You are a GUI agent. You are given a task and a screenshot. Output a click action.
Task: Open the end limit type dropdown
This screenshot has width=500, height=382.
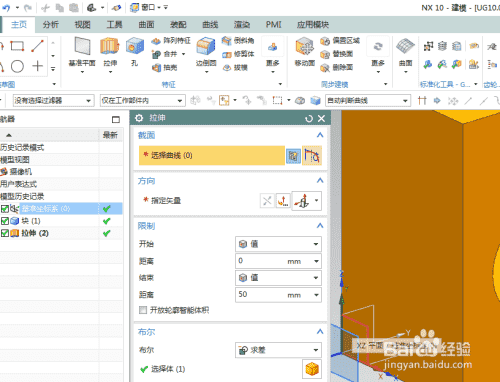click(x=278, y=278)
